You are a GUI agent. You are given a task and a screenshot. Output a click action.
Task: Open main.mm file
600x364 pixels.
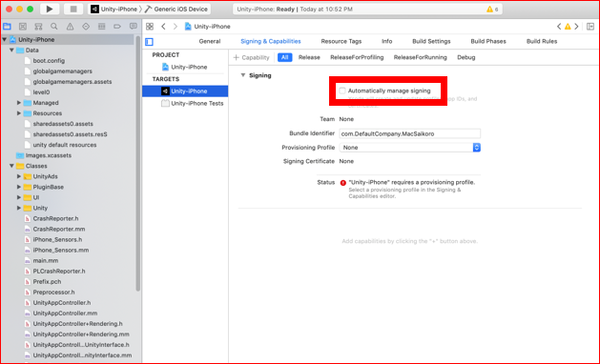pyautogui.click(x=41, y=260)
